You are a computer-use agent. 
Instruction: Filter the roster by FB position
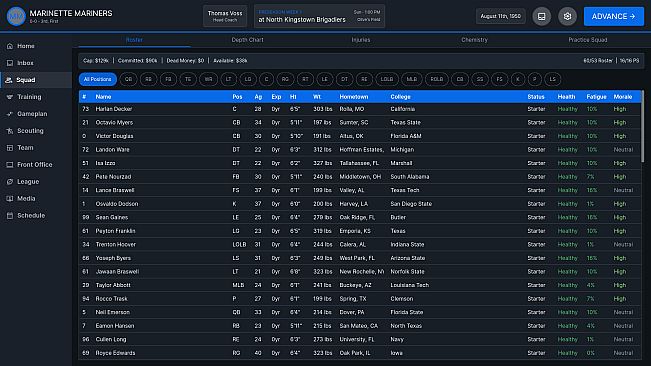coord(168,79)
